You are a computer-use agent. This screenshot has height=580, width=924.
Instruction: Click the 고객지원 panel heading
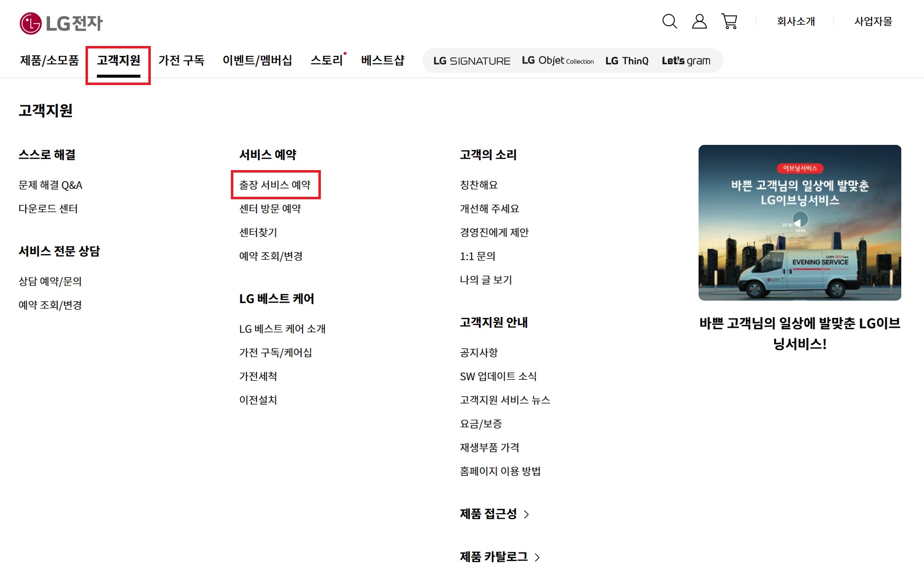pyautogui.click(x=45, y=110)
